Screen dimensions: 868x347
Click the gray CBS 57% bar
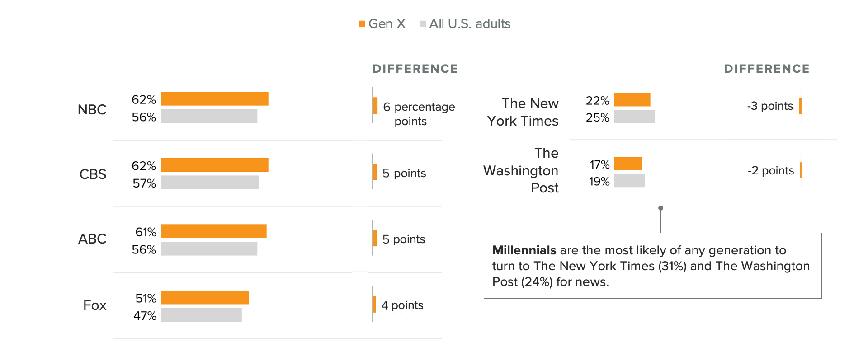[210, 182]
